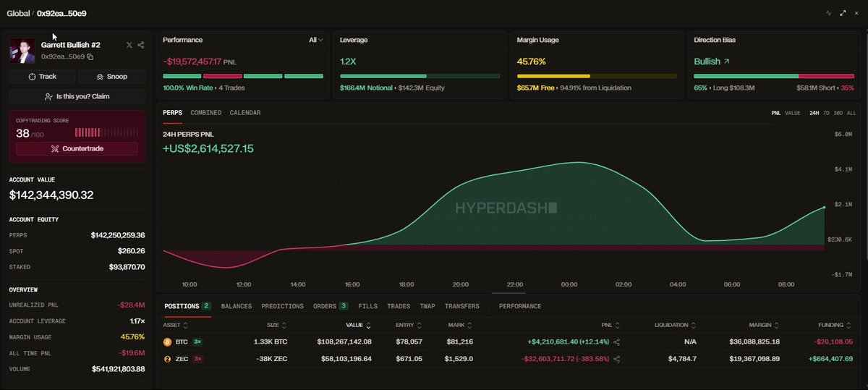Expand the panel to fullscreen
868x390 pixels.
pos(843,13)
